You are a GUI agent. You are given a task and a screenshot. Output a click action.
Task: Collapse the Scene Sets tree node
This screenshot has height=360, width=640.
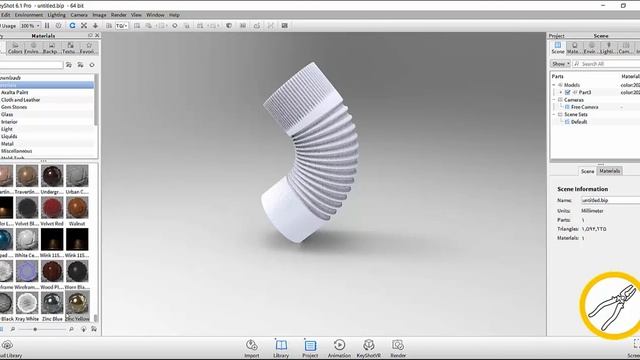[554, 114]
